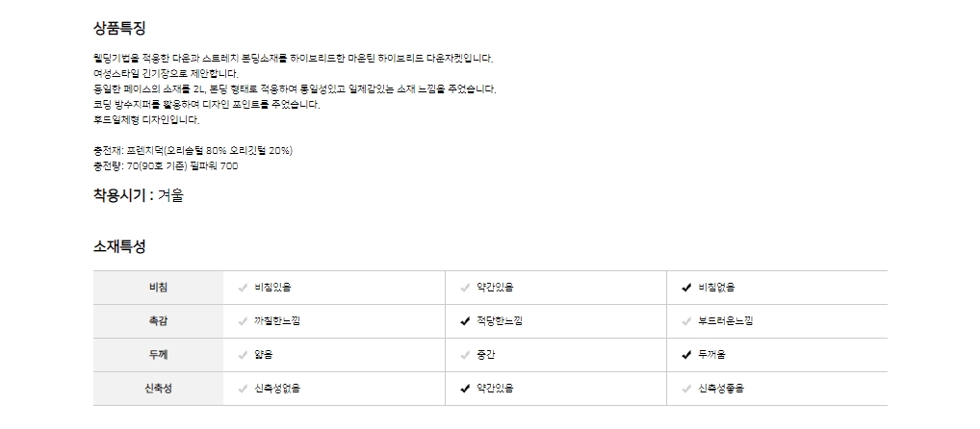Screen dimensions: 980x429
Task: Click the 착용시기 : 겨울 text
Action: point(138,196)
